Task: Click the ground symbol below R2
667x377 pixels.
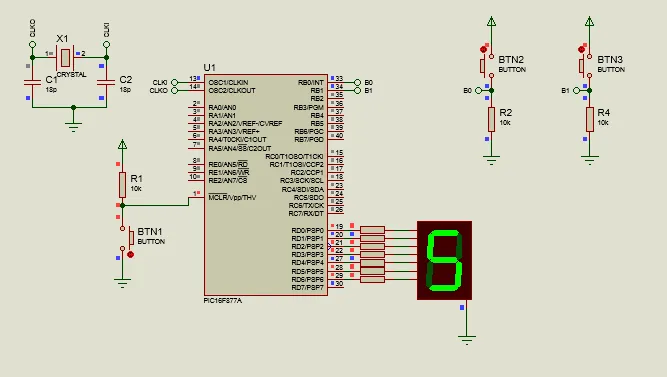Action: 491,160
